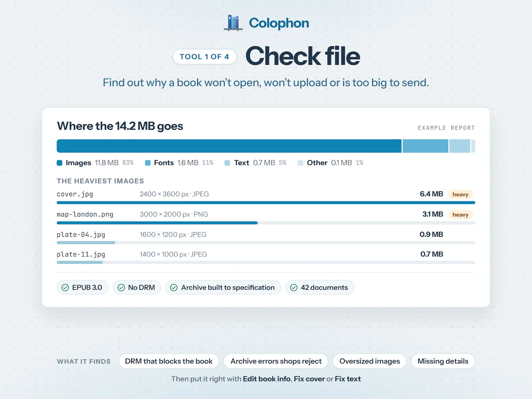
Task: Select the Archive errors shops reject chip
Action: (x=276, y=361)
